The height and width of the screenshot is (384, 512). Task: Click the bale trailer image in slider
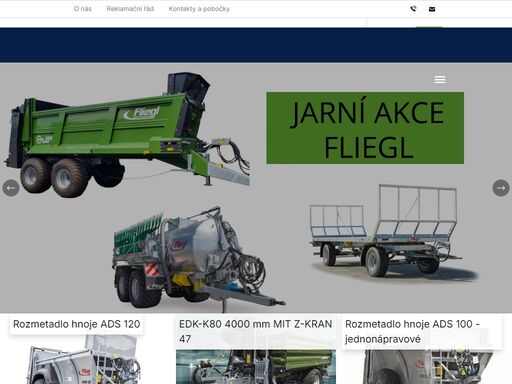click(x=393, y=233)
